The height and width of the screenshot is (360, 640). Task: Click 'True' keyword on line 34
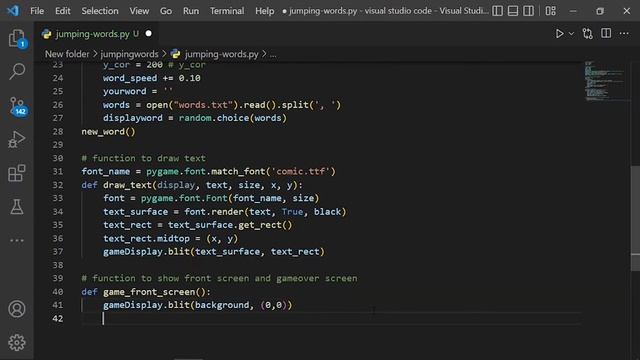[x=292, y=211]
